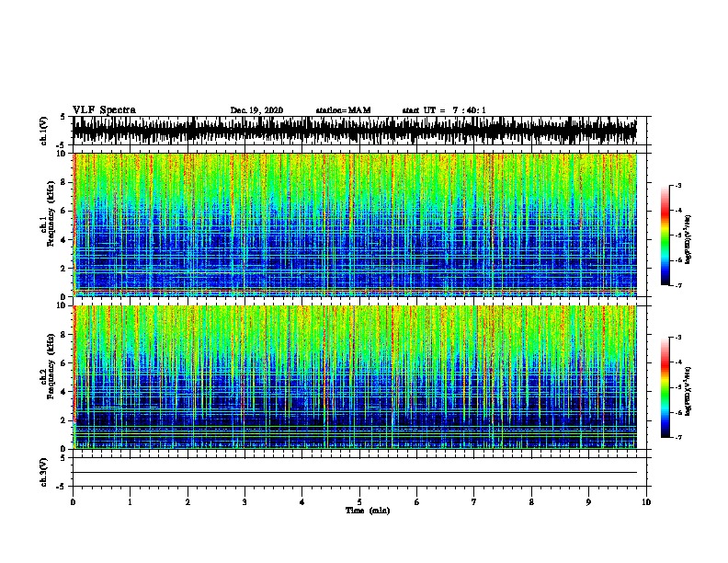Click time axis tick label "8"

pos(531,502)
